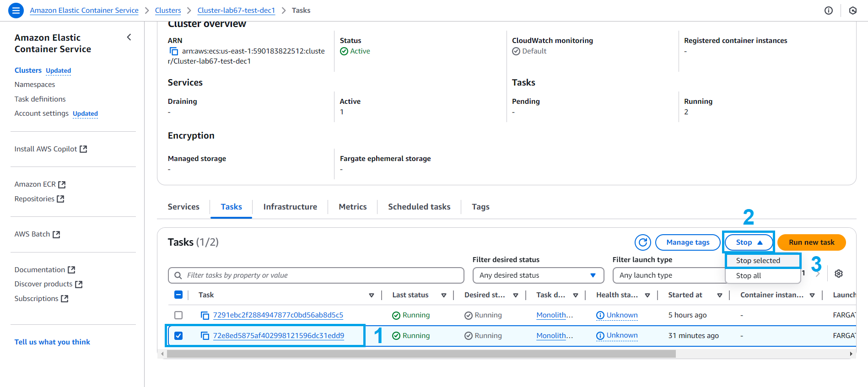Click the Unknown health info icon for task 72e8ed58

click(x=600, y=336)
